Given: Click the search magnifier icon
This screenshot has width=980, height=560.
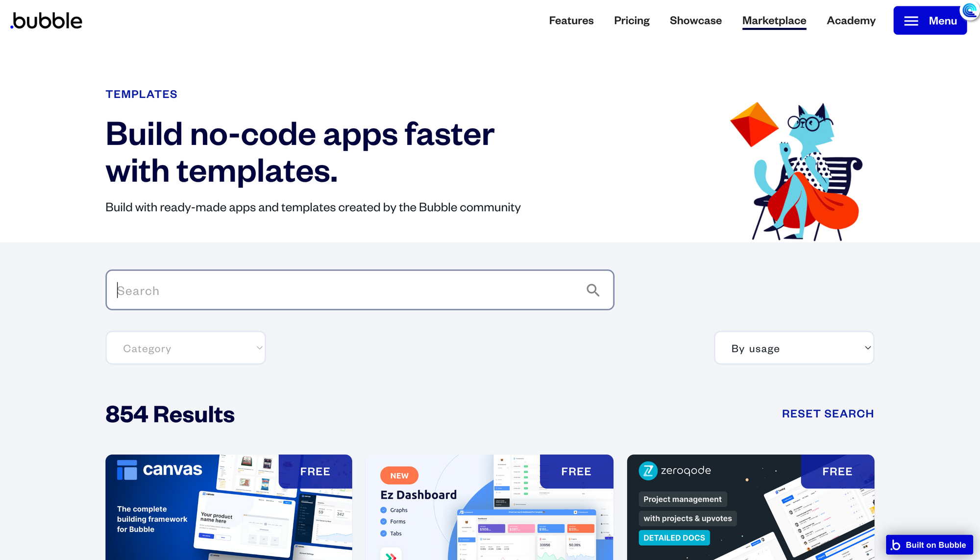Looking at the screenshot, I should (592, 290).
